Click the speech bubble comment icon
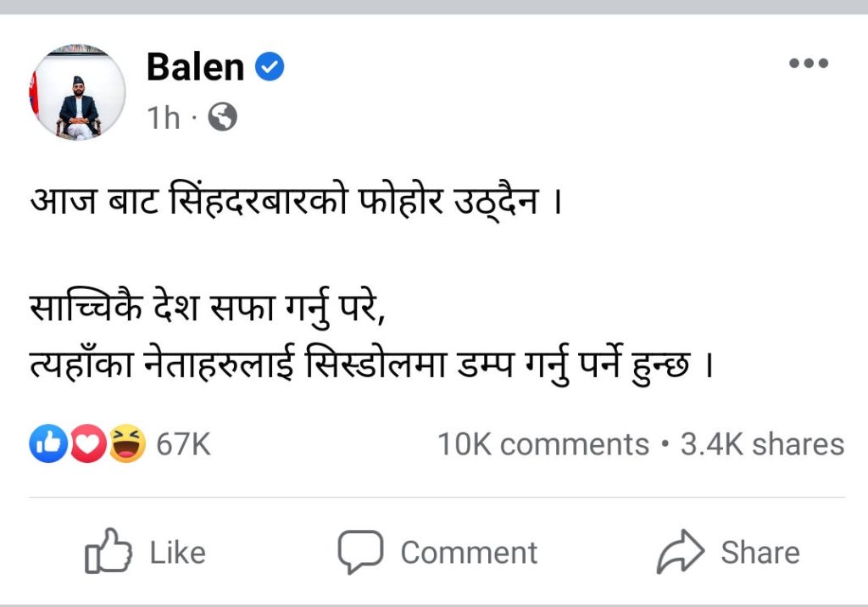Screen dimensions: 868x607 (360, 553)
